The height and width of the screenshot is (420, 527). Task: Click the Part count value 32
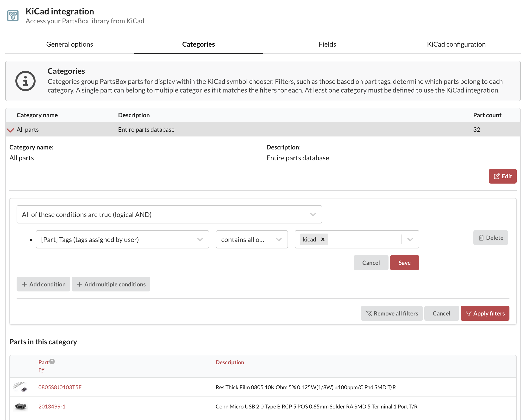[x=477, y=130]
